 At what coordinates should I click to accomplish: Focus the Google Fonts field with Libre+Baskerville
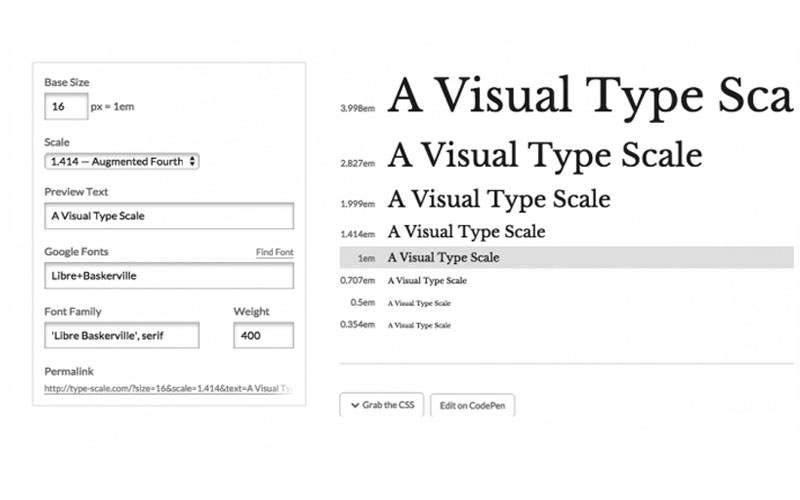point(168,275)
